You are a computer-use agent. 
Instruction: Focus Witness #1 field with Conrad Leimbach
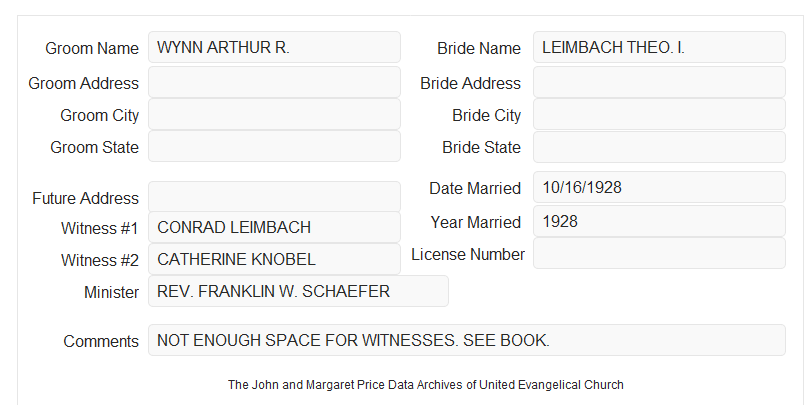tap(274, 227)
